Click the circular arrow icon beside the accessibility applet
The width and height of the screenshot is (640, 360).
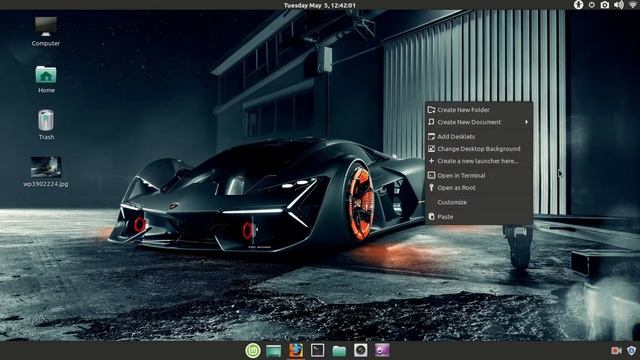[x=591, y=5]
